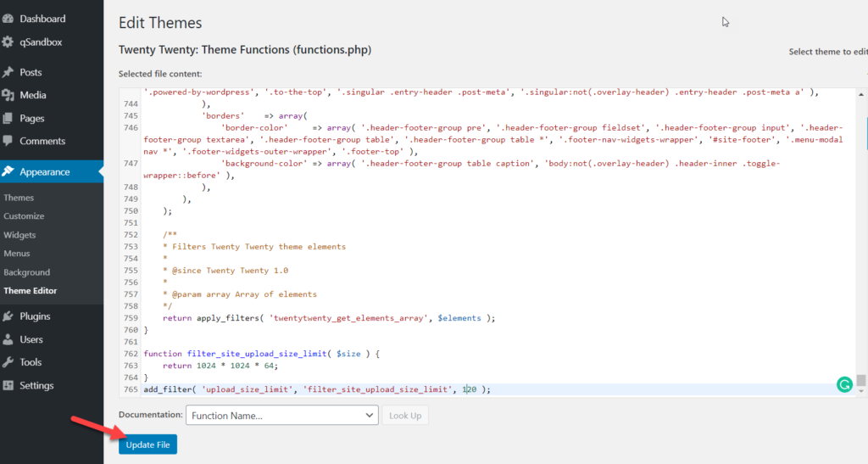Click the 'Edit Themes' page heading

click(160, 23)
